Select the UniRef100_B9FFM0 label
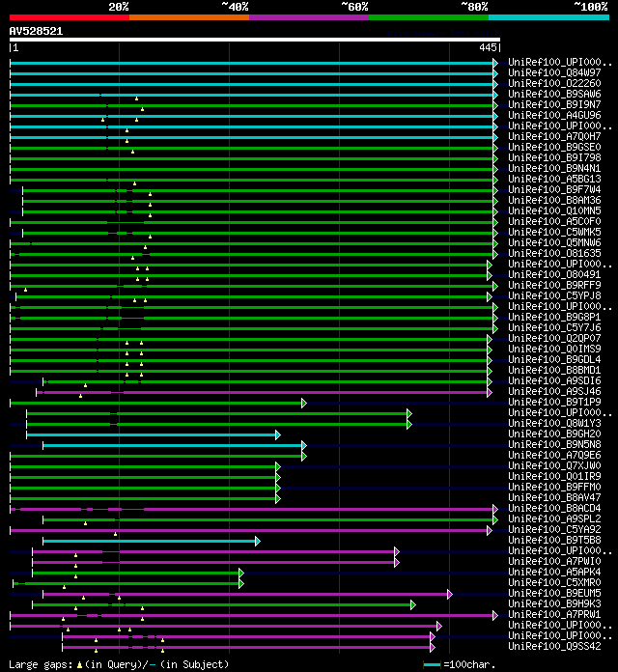The width and height of the screenshot is (618, 672). pos(554,487)
